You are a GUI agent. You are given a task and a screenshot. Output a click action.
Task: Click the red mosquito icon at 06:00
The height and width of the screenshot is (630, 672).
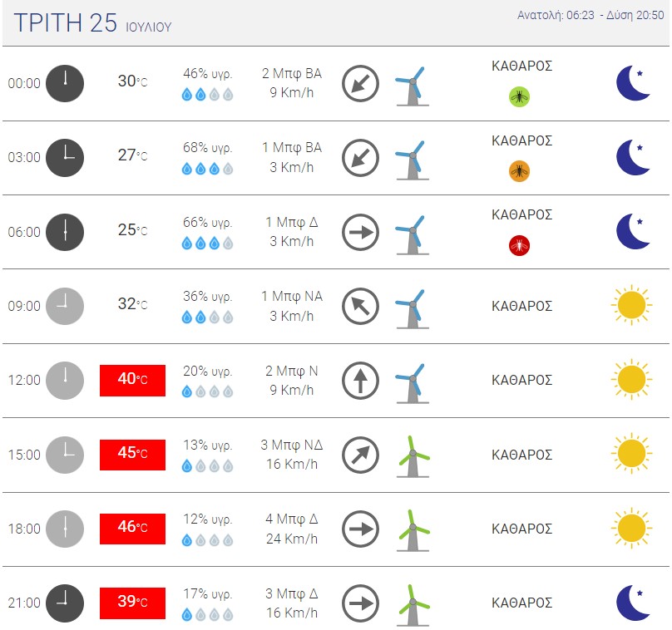click(519, 246)
